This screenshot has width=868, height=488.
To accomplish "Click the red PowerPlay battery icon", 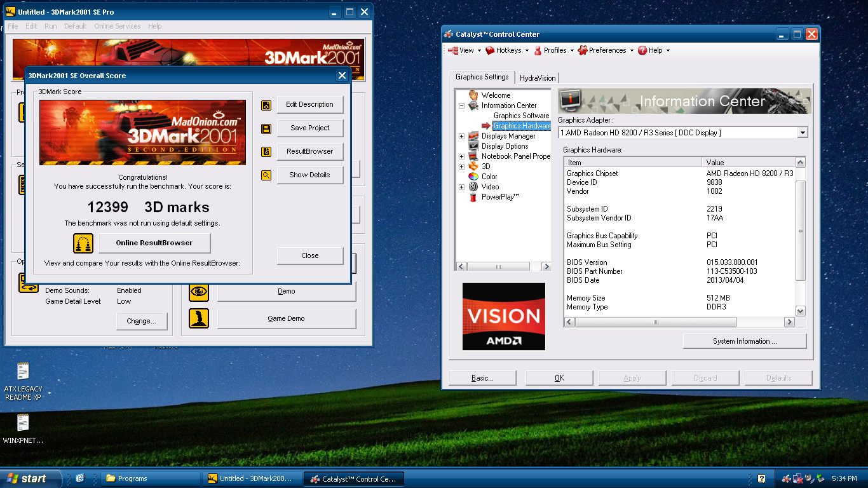I will tap(473, 197).
